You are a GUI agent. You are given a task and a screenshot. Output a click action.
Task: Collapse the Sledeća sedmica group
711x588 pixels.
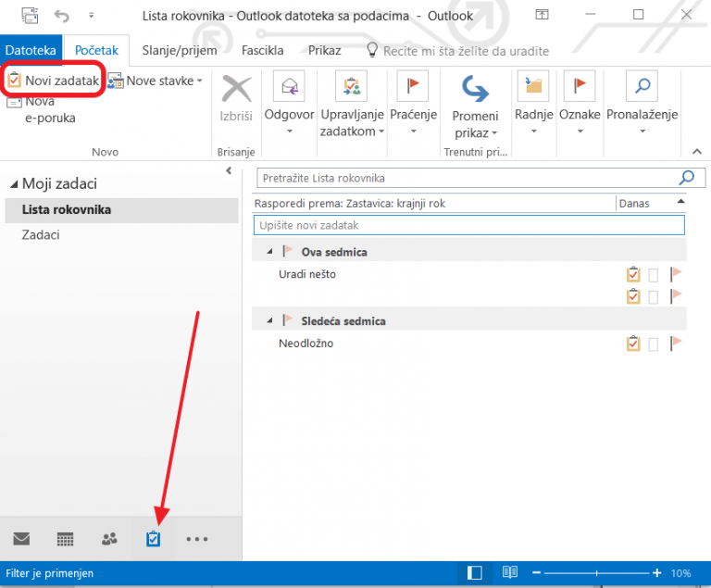tap(269, 320)
